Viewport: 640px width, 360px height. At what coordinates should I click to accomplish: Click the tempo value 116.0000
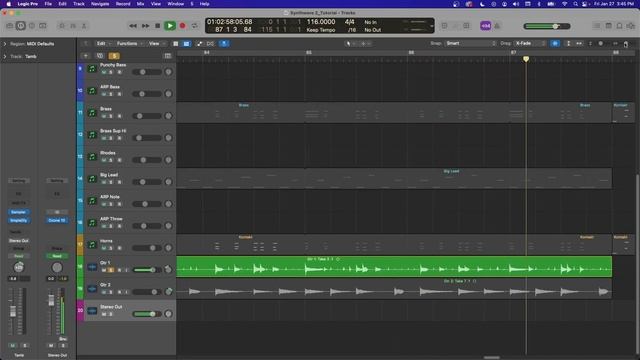point(321,22)
